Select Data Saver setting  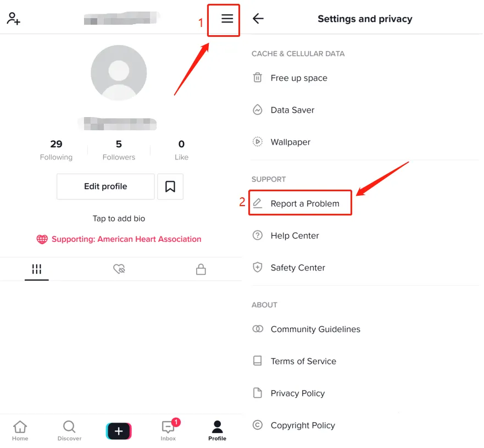tap(364, 110)
